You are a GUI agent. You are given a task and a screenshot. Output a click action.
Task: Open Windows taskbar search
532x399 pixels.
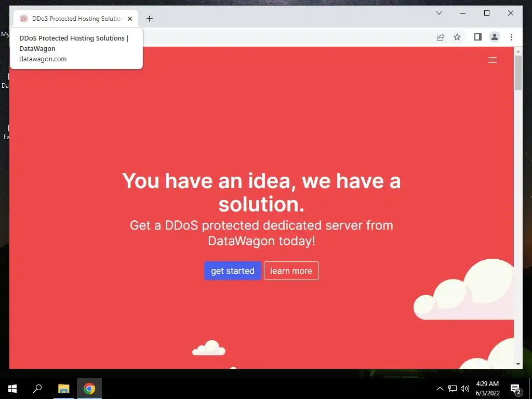(37, 389)
